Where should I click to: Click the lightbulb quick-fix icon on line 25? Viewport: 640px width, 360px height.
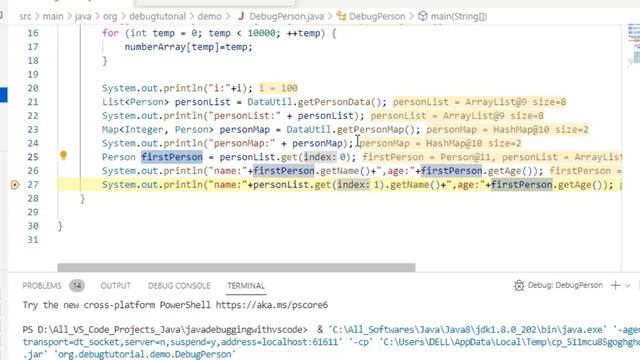(63, 155)
